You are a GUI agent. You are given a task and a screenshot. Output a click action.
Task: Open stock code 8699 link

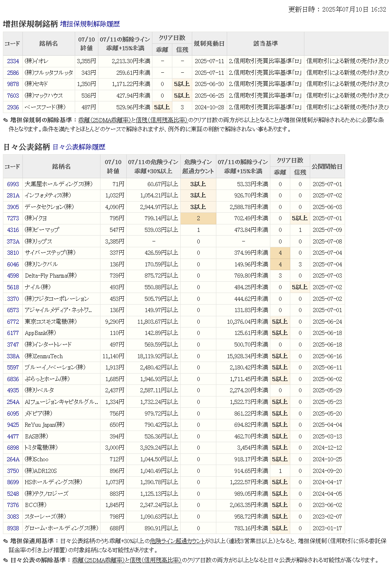(x=13, y=482)
